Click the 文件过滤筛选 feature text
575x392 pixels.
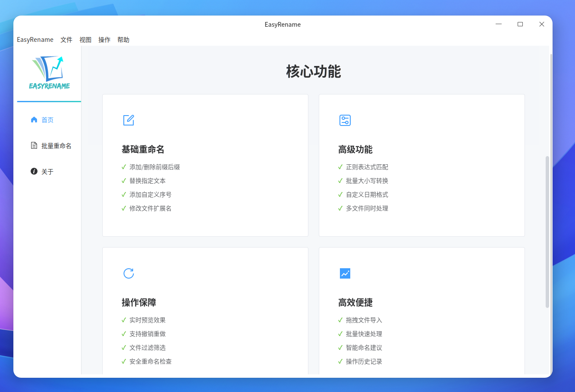point(148,348)
